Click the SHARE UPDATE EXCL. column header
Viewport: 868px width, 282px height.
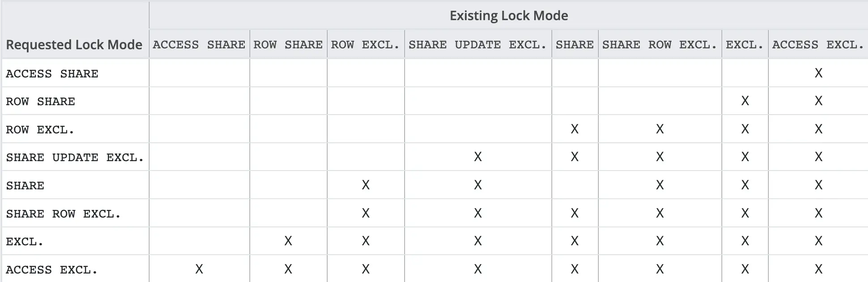pos(477,45)
